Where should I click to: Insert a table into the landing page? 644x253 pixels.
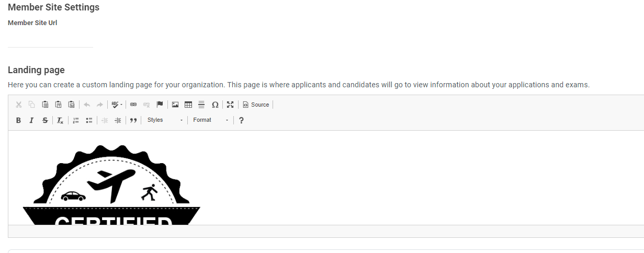[188, 105]
